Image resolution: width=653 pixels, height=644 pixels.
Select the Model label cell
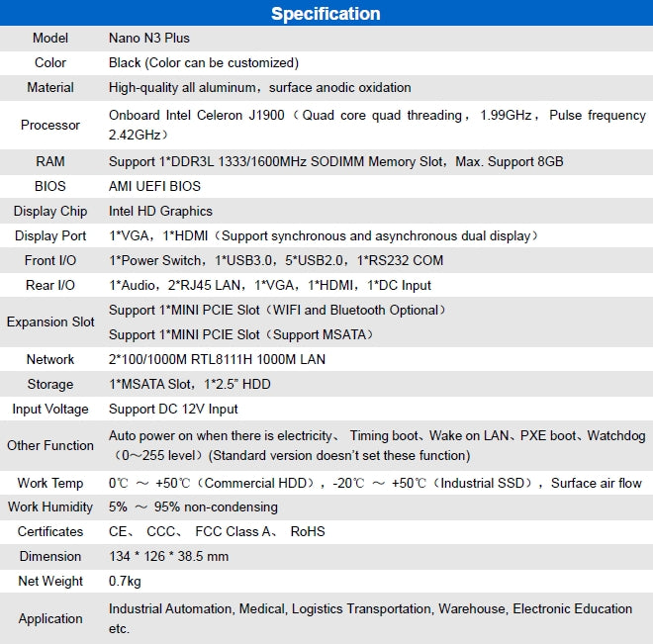pyautogui.click(x=50, y=39)
